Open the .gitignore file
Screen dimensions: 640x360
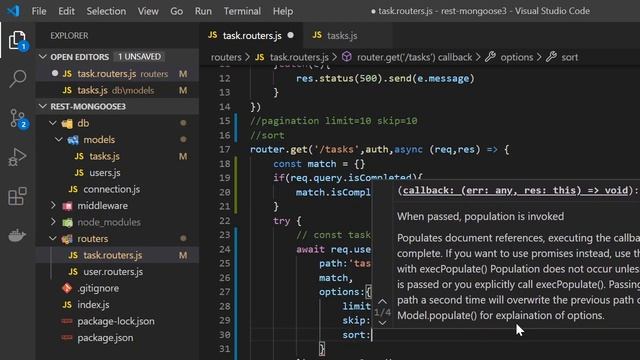point(117,288)
